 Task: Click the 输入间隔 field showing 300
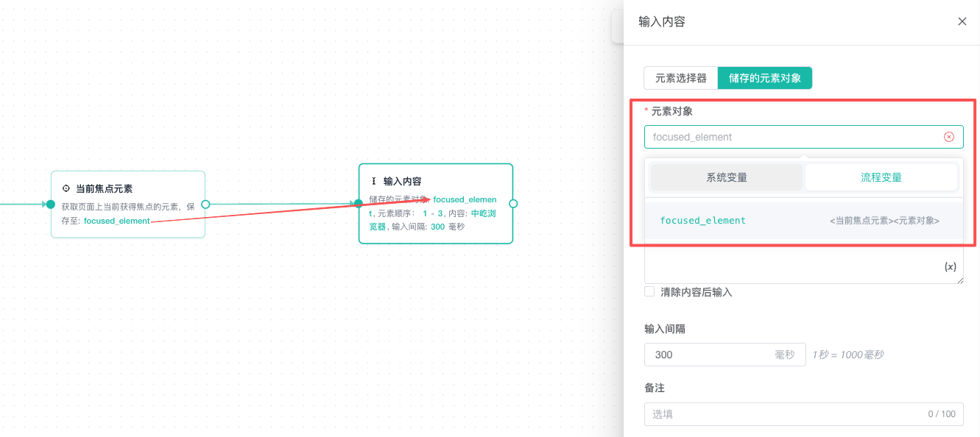point(725,355)
